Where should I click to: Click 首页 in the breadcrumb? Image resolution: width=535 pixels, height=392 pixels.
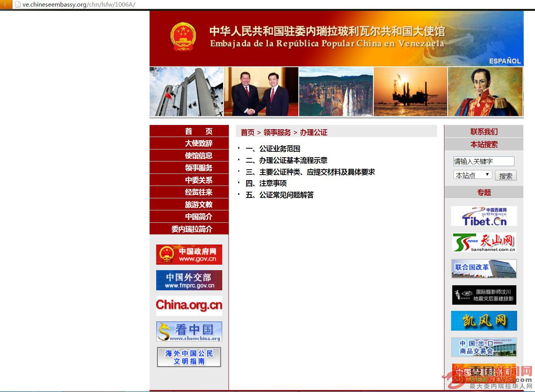click(247, 132)
